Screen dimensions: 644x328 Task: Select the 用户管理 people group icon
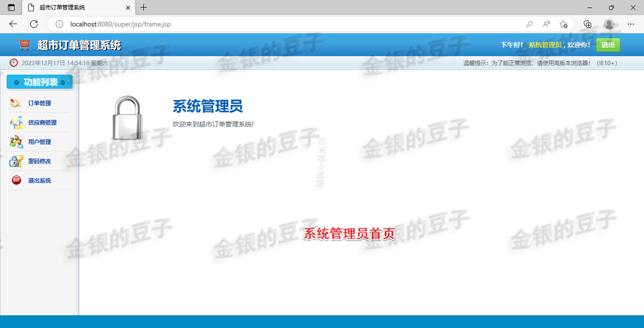click(x=16, y=142)
